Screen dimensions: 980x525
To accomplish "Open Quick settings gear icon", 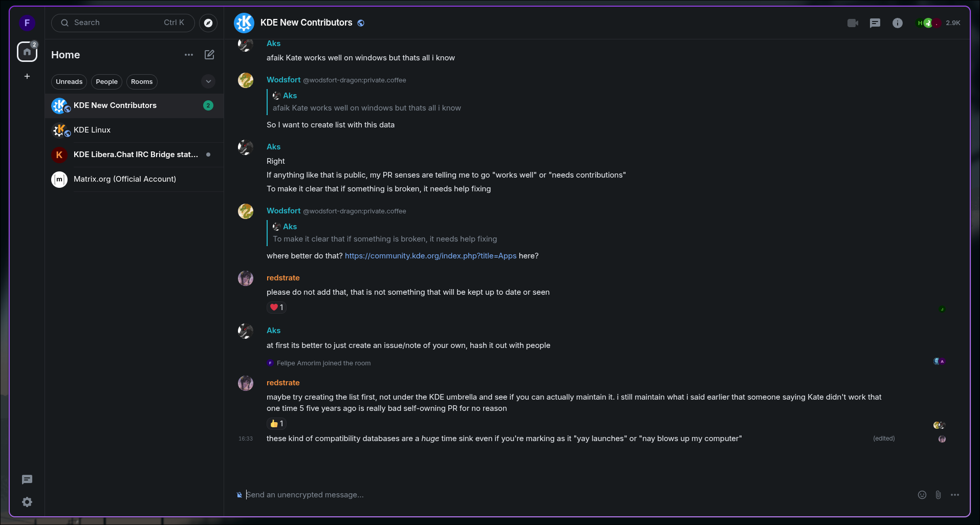I will pos(27,502).
